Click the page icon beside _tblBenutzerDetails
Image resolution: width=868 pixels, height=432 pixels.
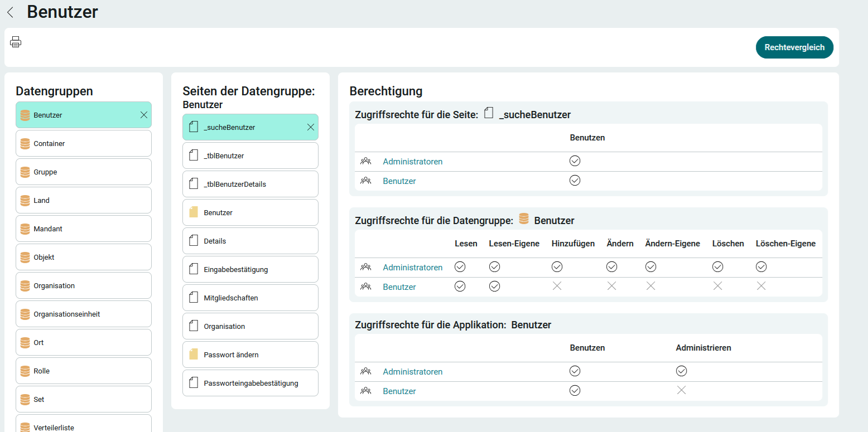click(x=194, y=184)
